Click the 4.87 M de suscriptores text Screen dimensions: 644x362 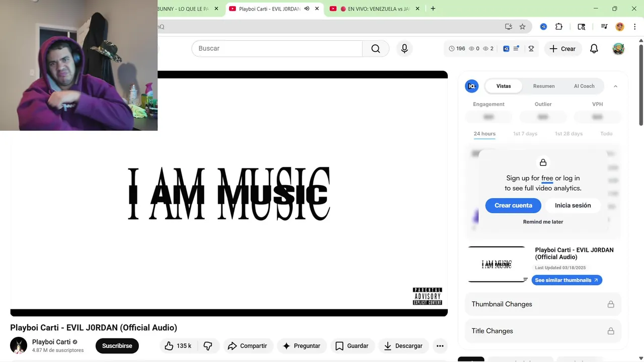[58, 350]
